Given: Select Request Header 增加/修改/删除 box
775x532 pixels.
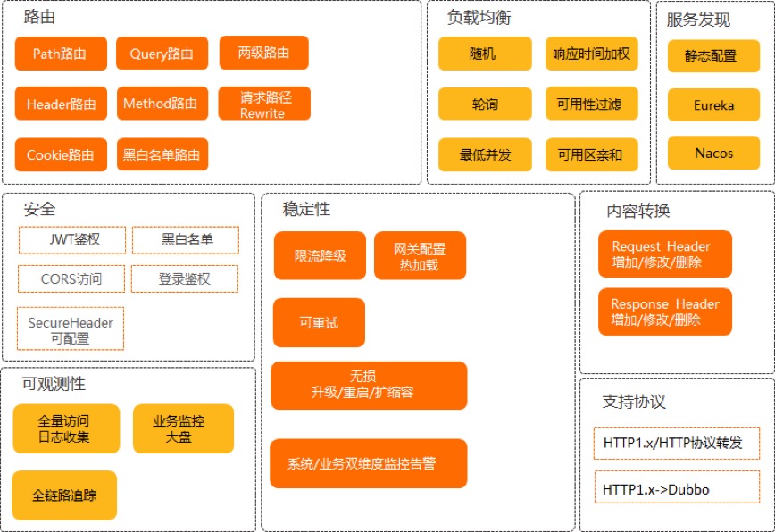Looking at the screenshot, I should coord(664,254).
